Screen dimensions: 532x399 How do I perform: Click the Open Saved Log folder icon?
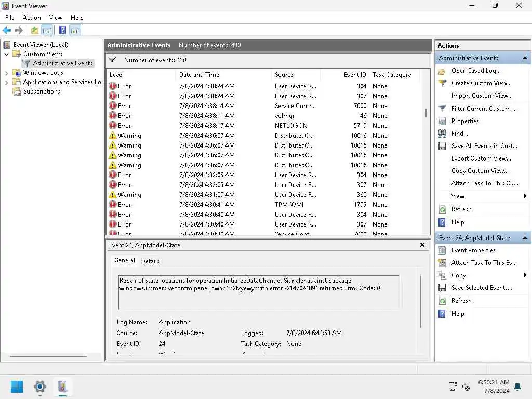(x=442, y=71)
